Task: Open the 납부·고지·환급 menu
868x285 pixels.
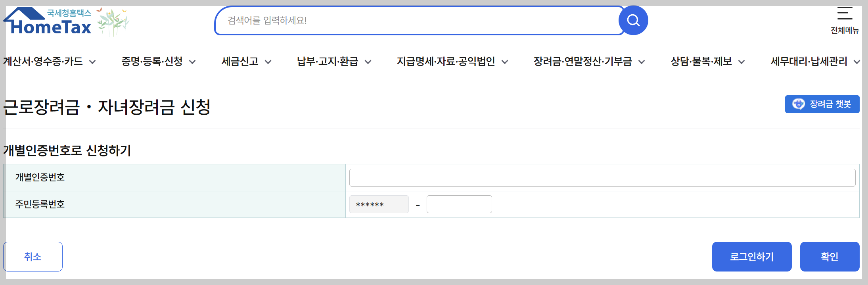Action: pyautogui.click(x=328, y=61)
